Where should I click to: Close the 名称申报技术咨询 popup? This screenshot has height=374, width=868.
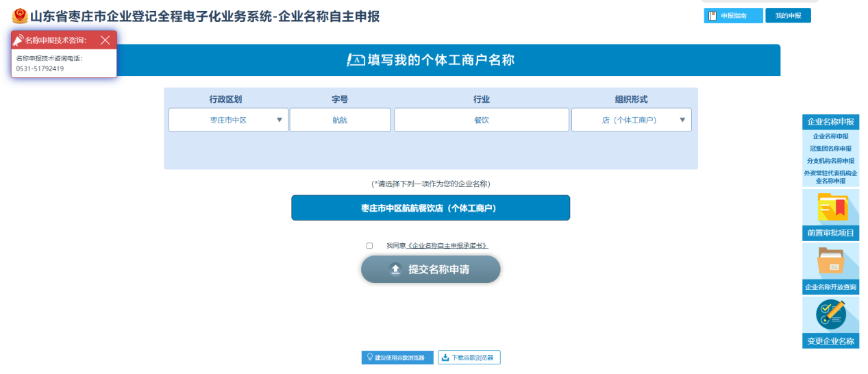(x=105, y=40)
